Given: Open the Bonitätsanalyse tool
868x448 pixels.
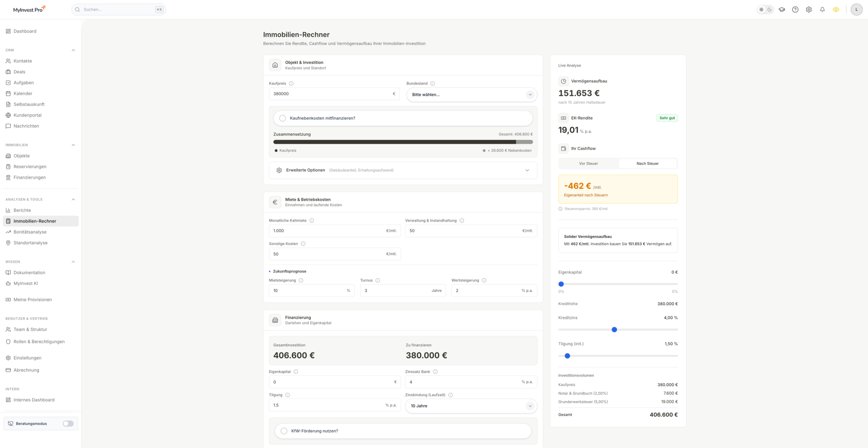Looking at the screenshot, I should [x=30, y=232].
